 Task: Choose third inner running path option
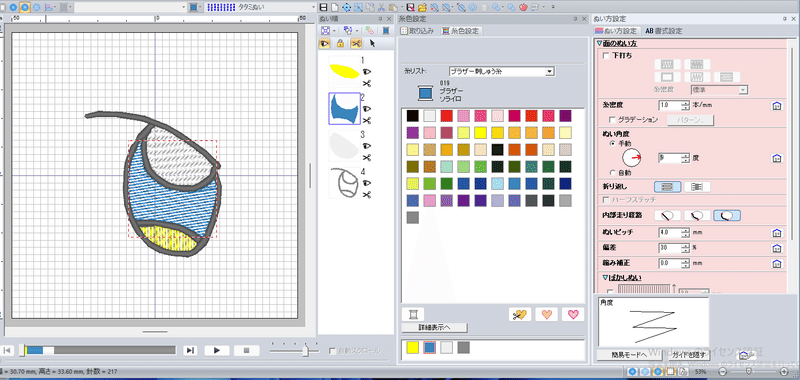coord(727,216)
